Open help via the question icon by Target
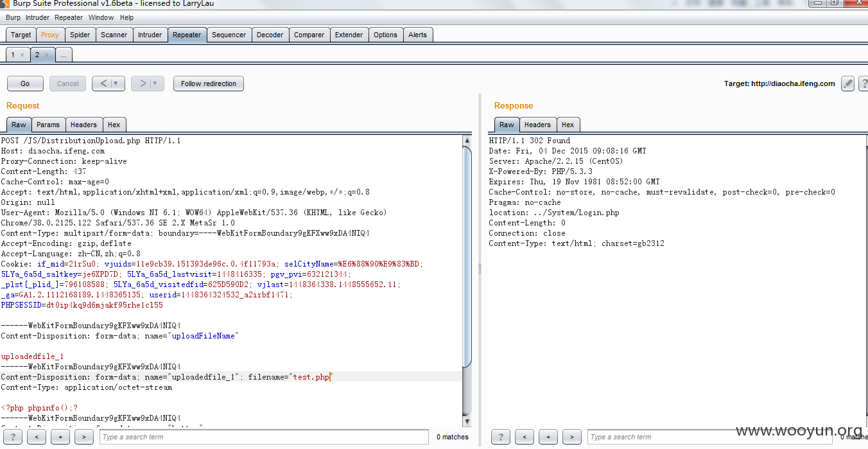Image resolution: width=868 pixels, height=449 pixels. (x=863, y=84)
